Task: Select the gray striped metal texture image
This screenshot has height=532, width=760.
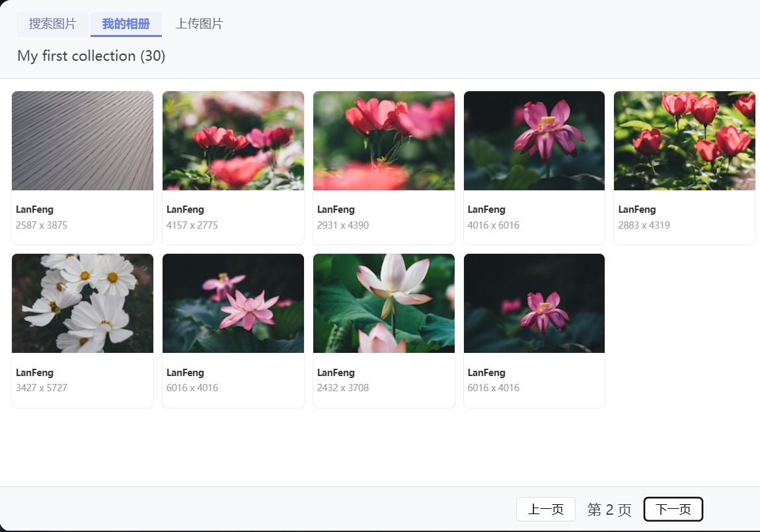Action: coord(83,141)
